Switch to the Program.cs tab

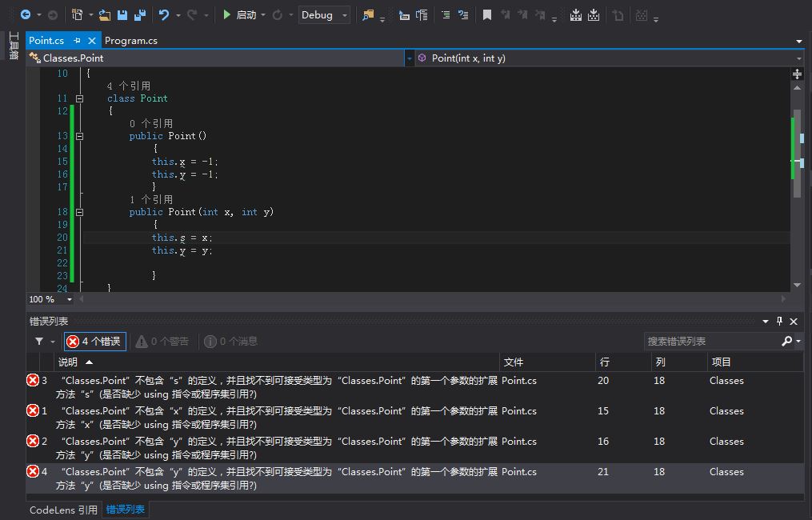[x=131, y=40]
